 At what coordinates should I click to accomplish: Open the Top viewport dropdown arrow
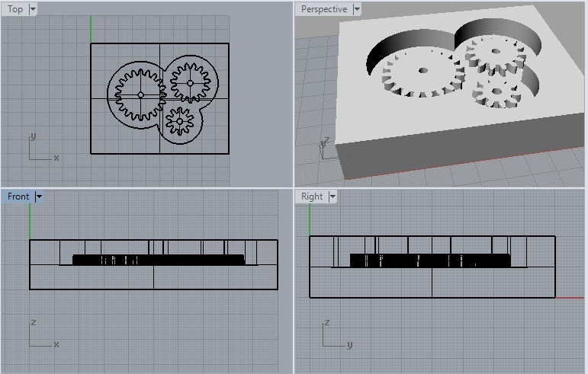coord(33,9)
